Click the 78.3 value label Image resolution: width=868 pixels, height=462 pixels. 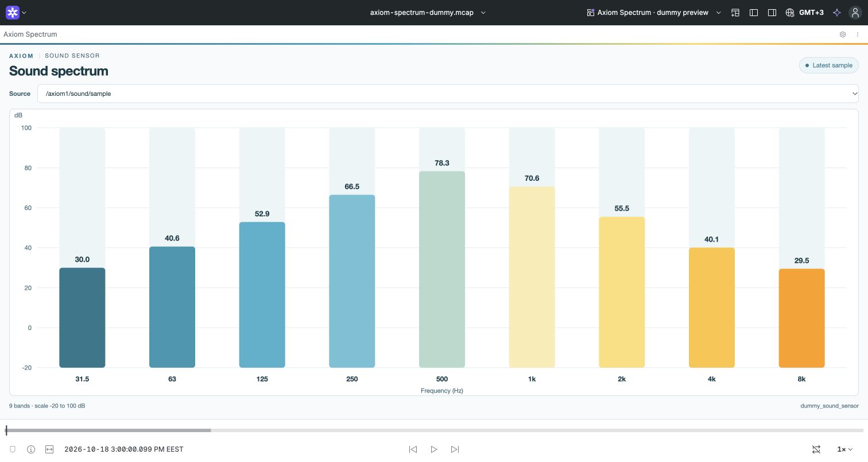442,163
